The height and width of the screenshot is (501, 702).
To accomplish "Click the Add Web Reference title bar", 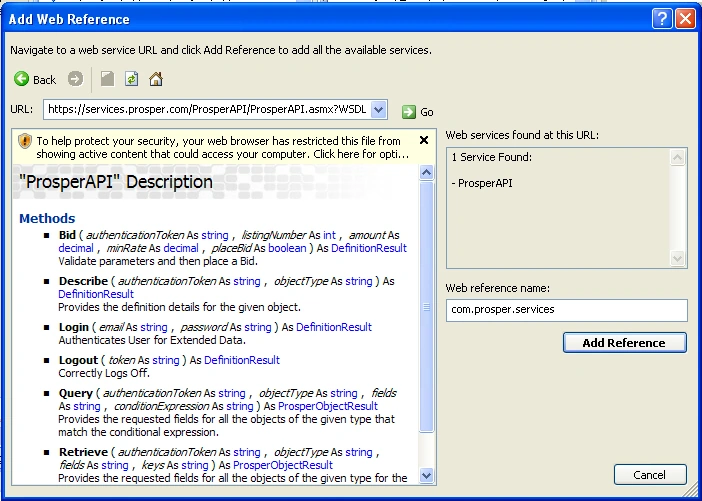I will 327,19.
